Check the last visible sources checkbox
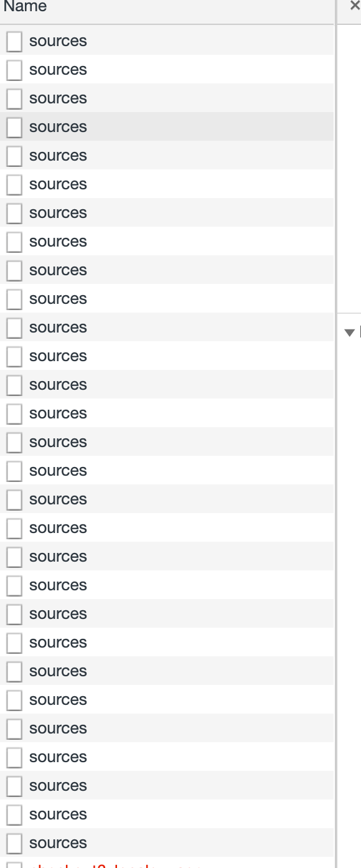The height and width of the screenshot is (868, 361). (x=14, y=843)
